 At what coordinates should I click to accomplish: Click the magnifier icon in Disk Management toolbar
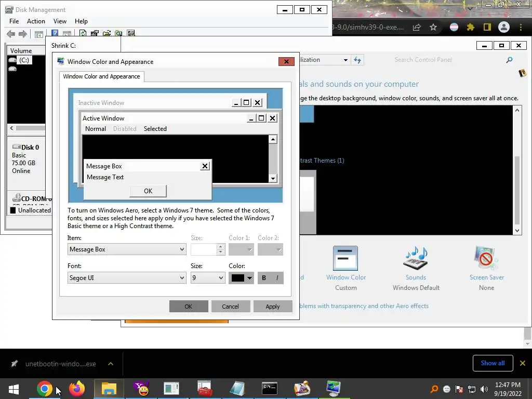coord(118,33)
